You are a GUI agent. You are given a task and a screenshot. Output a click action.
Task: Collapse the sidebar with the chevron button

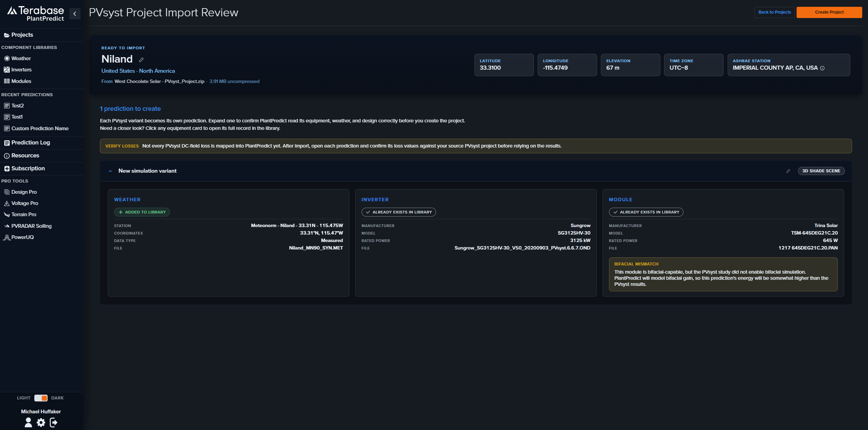tap(75, 14)
